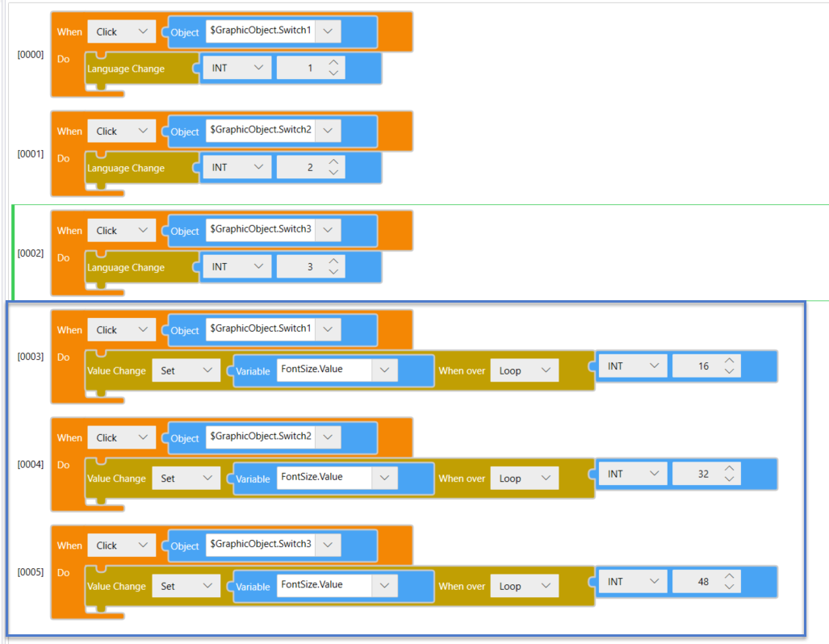Increase the font size value 32 with up arrow
The height and width of the screenshot is (644, 829).
coord(729,468)
